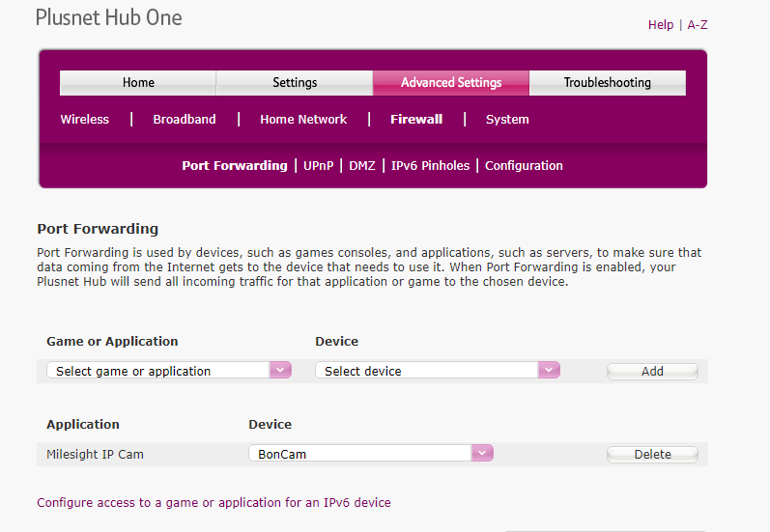Screen dimensions: 770x532
Task: Open the Home tab
Action: coord(138,83)
